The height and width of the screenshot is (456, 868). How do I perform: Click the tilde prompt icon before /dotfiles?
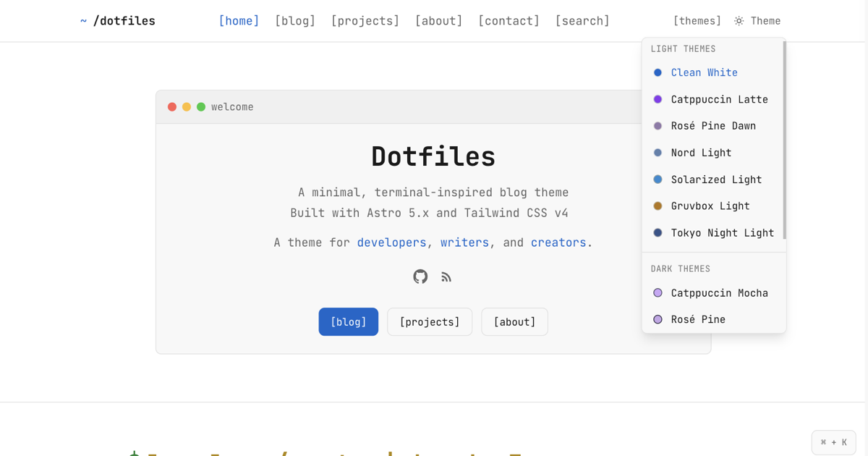82,21
